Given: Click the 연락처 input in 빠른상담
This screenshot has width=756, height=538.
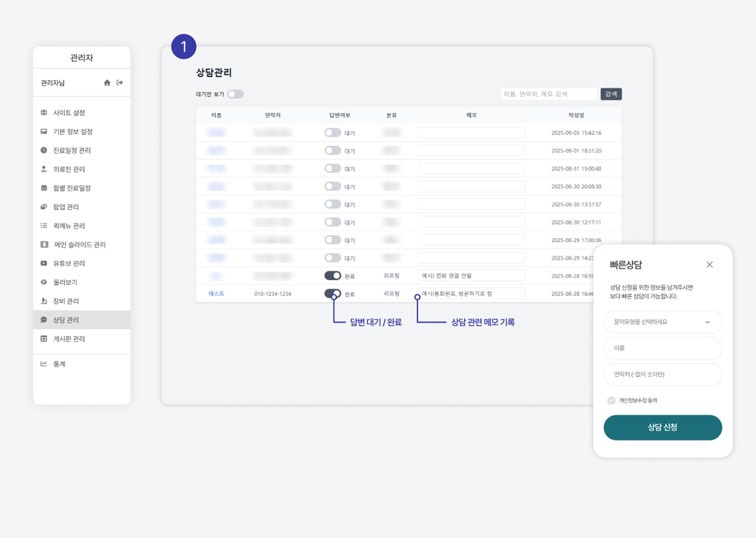Looking at the screenshot, I should [663, 374].
